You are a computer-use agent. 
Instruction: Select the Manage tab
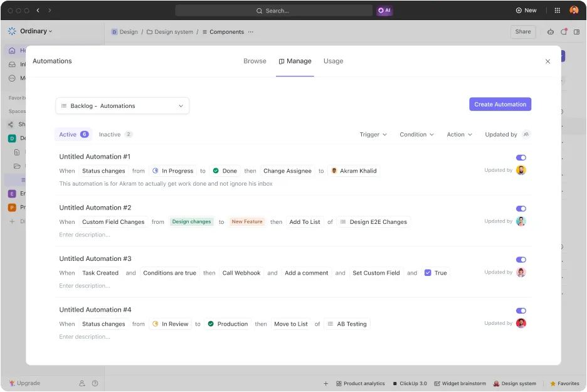coord(295,61)
